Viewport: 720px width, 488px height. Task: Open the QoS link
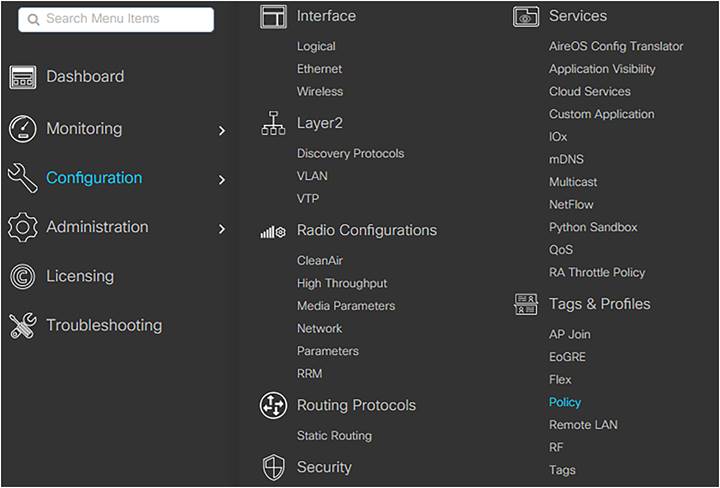[x=561, y=250]
